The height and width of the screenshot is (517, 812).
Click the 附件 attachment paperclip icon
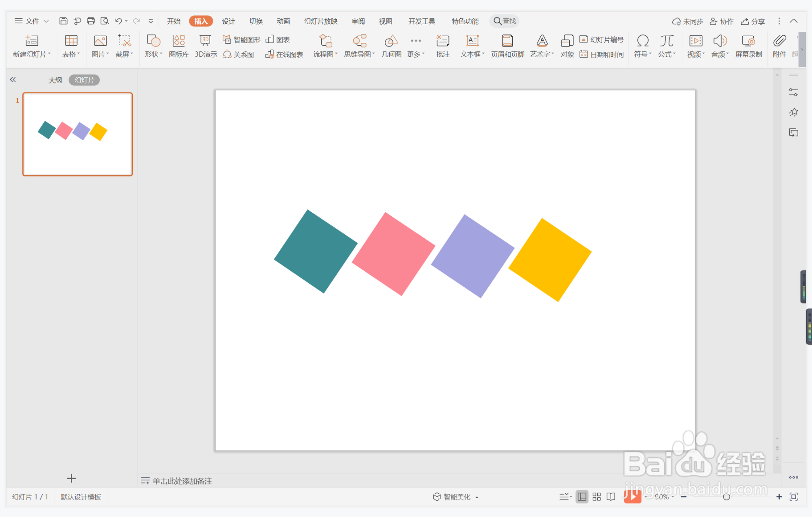click(779, 46)
